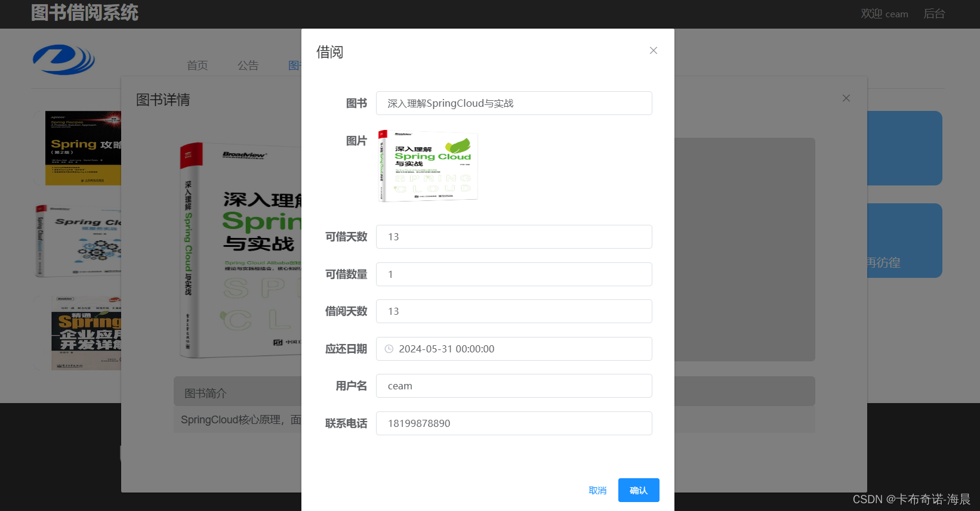Select 精通Spring企业应用开发详解 book thumbnail
The image size is (980, 511).
(x=86, y=333)
